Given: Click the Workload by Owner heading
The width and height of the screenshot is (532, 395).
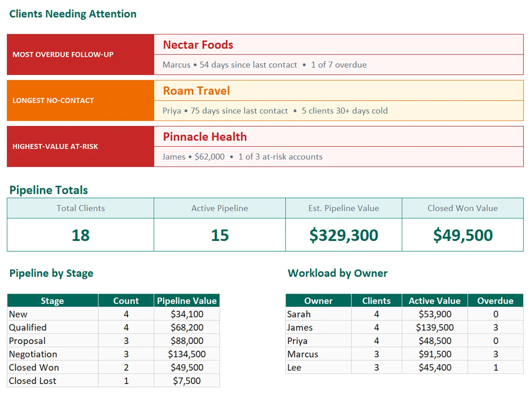Looking at the screenshot, I should point(337,273).
